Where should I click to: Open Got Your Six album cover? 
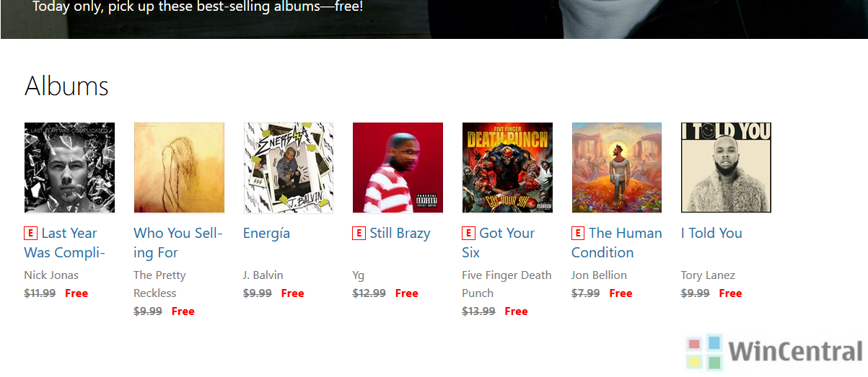coord(507,168)
